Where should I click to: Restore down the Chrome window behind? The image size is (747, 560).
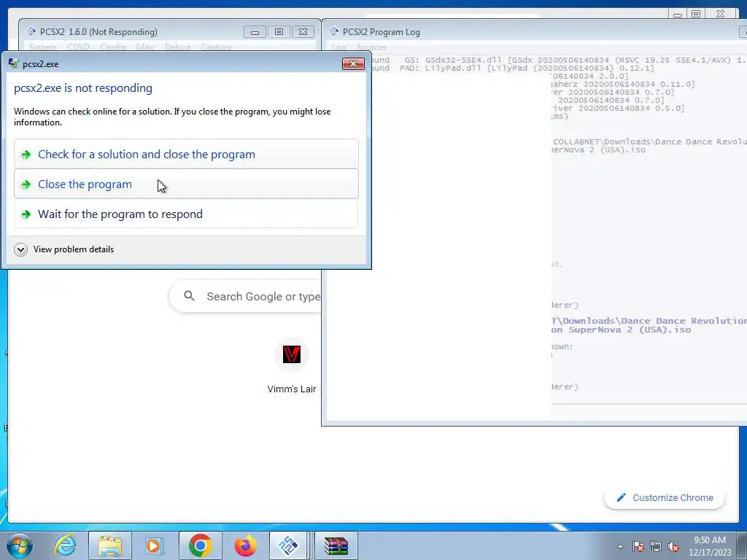[696, 15]
